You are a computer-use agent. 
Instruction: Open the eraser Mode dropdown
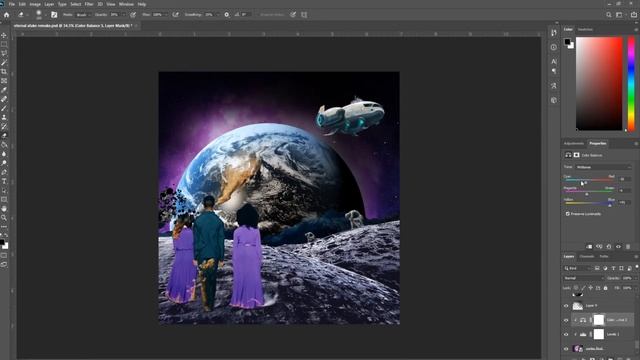(83, 15)
